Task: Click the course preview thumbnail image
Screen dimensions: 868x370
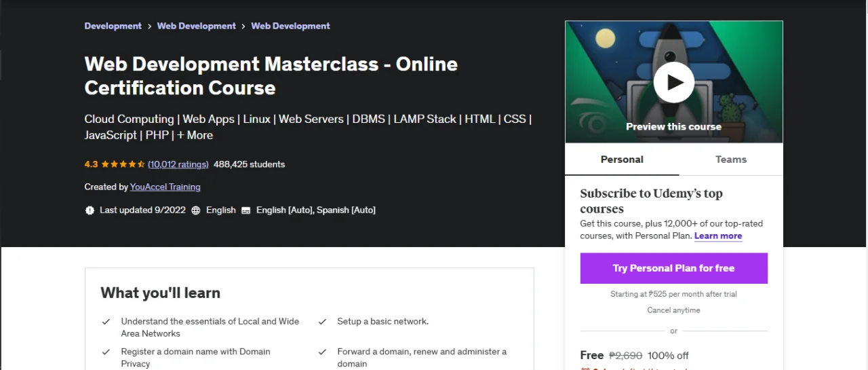Action: (674, 82)
